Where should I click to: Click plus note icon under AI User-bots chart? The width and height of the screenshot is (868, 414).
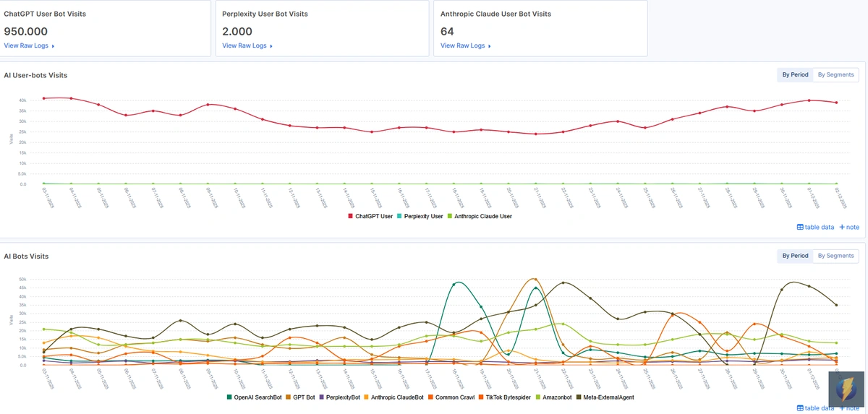[842, 227]
